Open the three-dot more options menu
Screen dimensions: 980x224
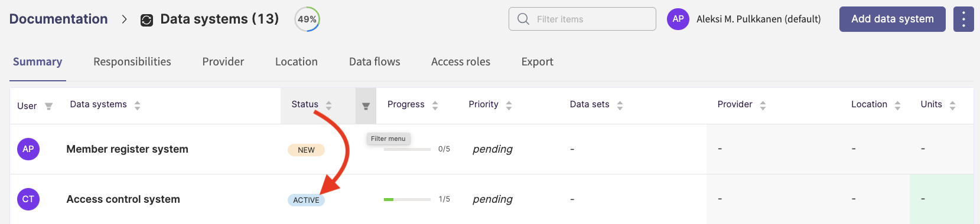coord(963,19)
